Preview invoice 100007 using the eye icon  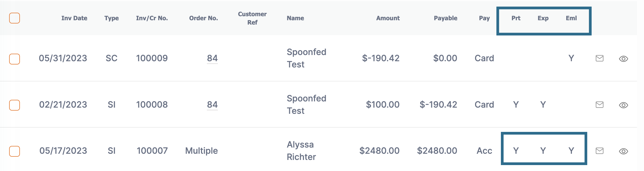click(x=624, y=151)
